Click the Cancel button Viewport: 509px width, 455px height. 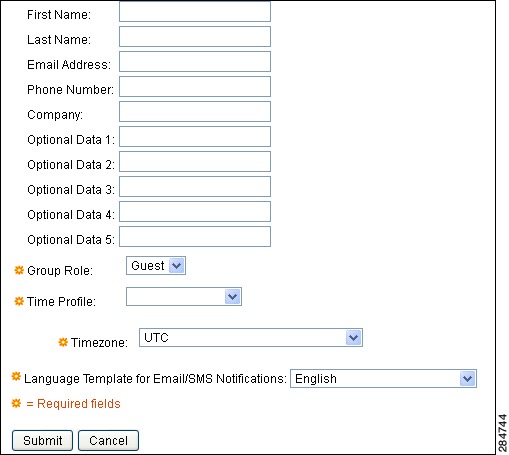pos(108,440)
